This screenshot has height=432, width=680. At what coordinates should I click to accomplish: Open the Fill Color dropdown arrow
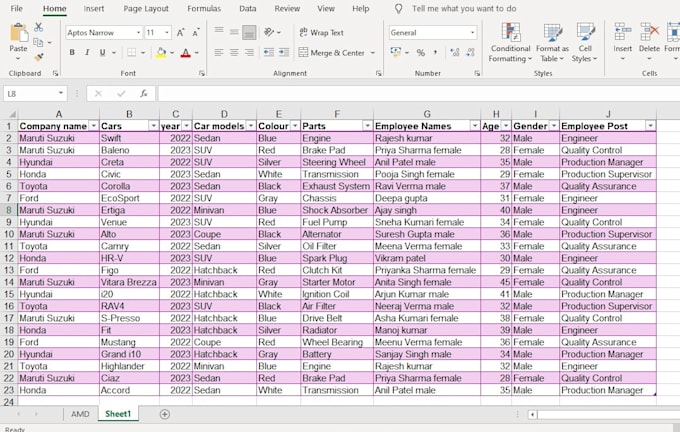click(172, 53)
